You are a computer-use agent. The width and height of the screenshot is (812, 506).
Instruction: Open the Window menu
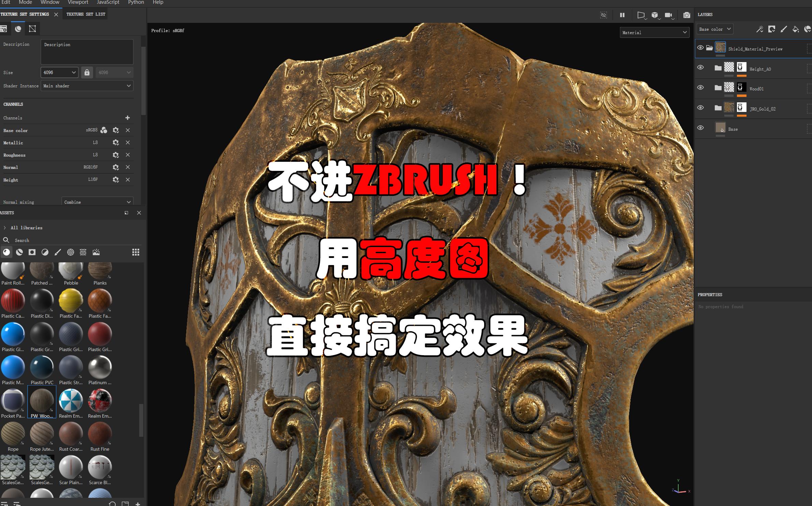50,2
